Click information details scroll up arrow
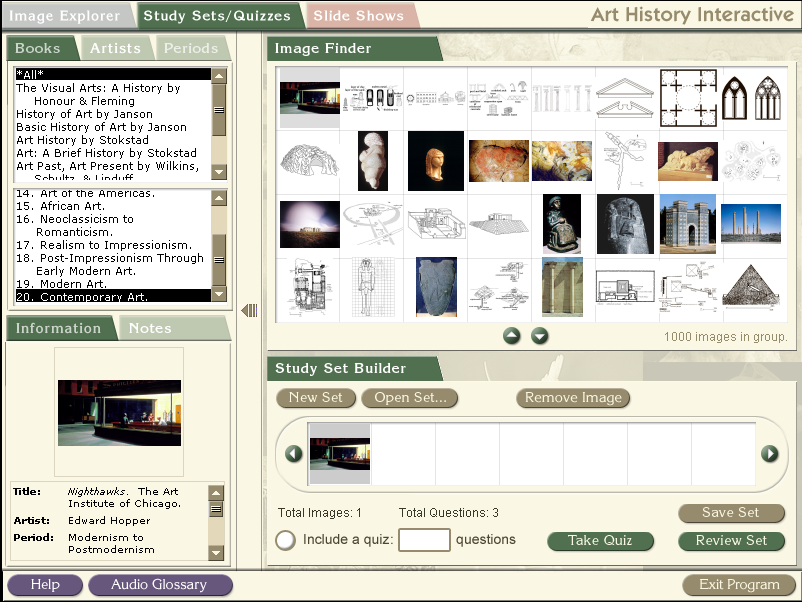The height and width of the screenshot is (602, 802). click(x=216, y=493)
